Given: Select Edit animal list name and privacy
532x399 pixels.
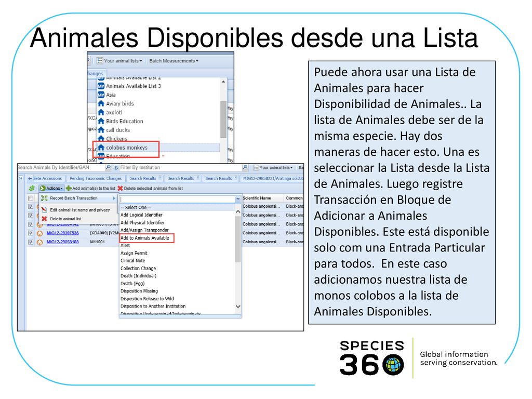Looking at the screenshot, I should click(x=79, y=210).
